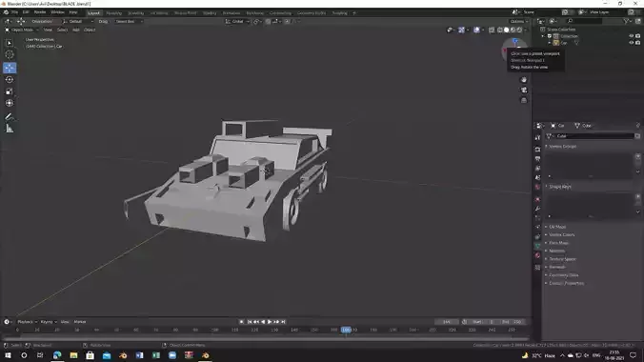This screenshot has height=362, width=644.
Task: Open the Window menu
Action: 57,12
